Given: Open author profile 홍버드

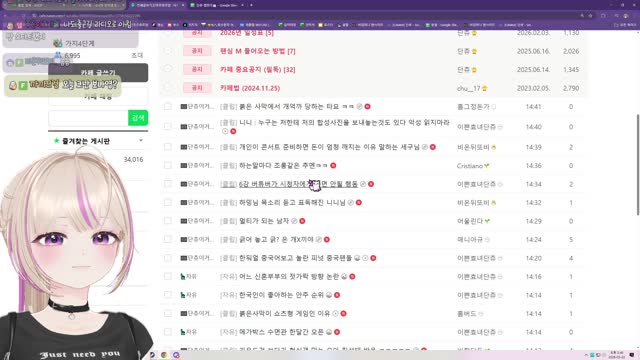Looking at the screenshot, I should point(467,313).
